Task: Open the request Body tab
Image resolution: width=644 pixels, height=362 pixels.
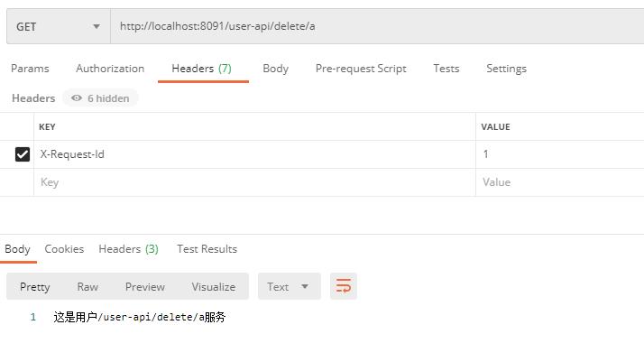Action: click(x=276, y=69)
